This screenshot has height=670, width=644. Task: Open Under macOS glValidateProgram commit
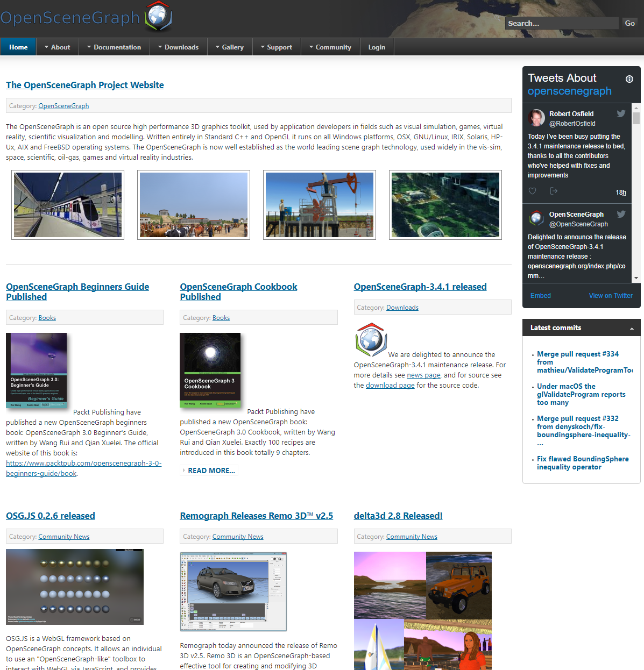[581, 394]
